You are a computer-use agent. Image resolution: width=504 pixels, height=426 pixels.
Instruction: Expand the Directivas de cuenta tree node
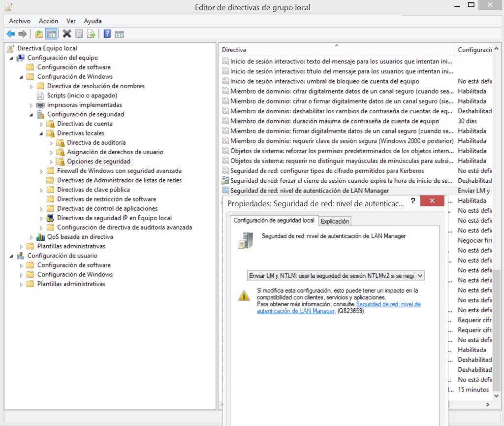pyautogui.click(x=42, y=124)
